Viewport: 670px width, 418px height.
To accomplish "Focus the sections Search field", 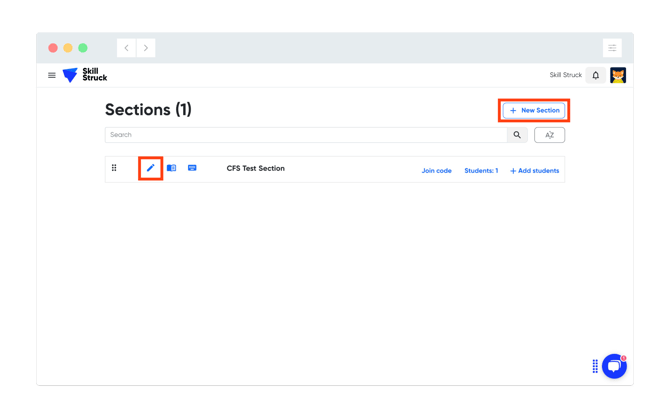I will coord(305,135).
